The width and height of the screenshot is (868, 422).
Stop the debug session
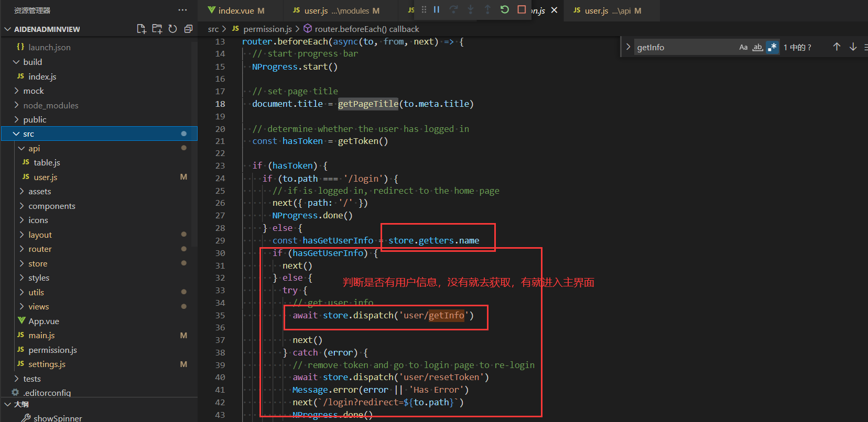(522, 9)
